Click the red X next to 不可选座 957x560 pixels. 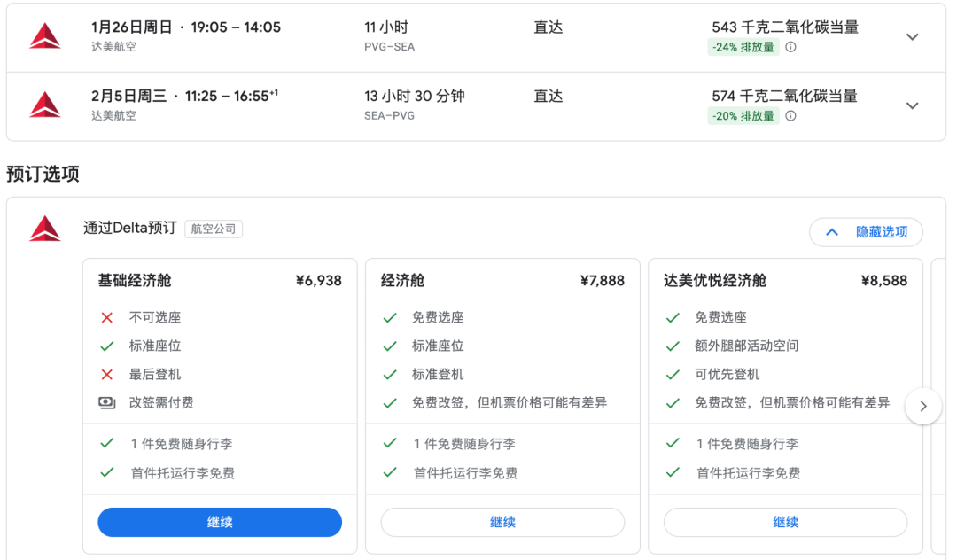tap(107, 318)
